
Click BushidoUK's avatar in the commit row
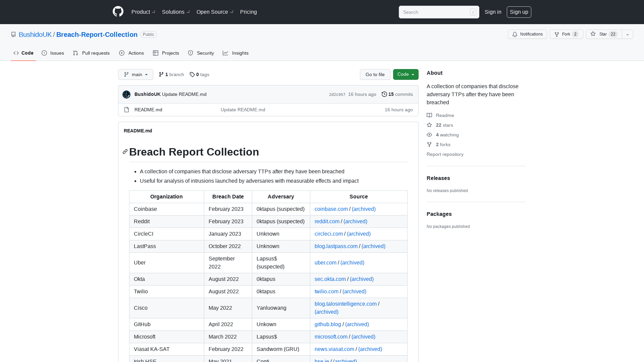[x=126, y=95]
